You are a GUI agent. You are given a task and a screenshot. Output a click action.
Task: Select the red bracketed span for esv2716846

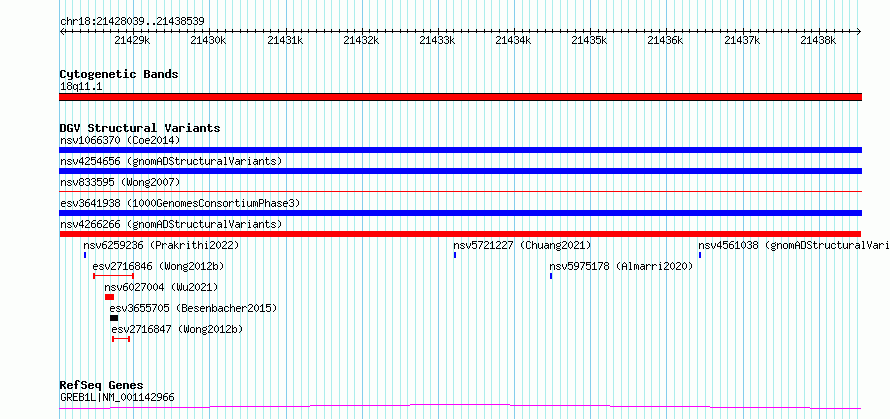pyautogui.click(x=114, y=276)
